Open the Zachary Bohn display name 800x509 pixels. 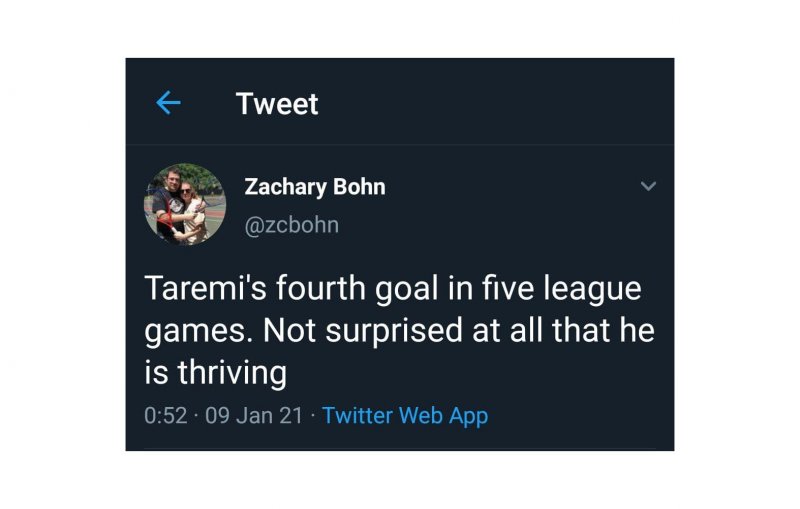click(x=314, y=187)
